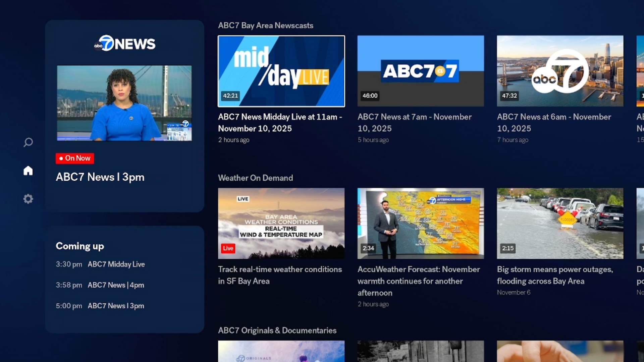
Task: Open the abc7 skyline logo thumbnail
Action: point(560,71)
